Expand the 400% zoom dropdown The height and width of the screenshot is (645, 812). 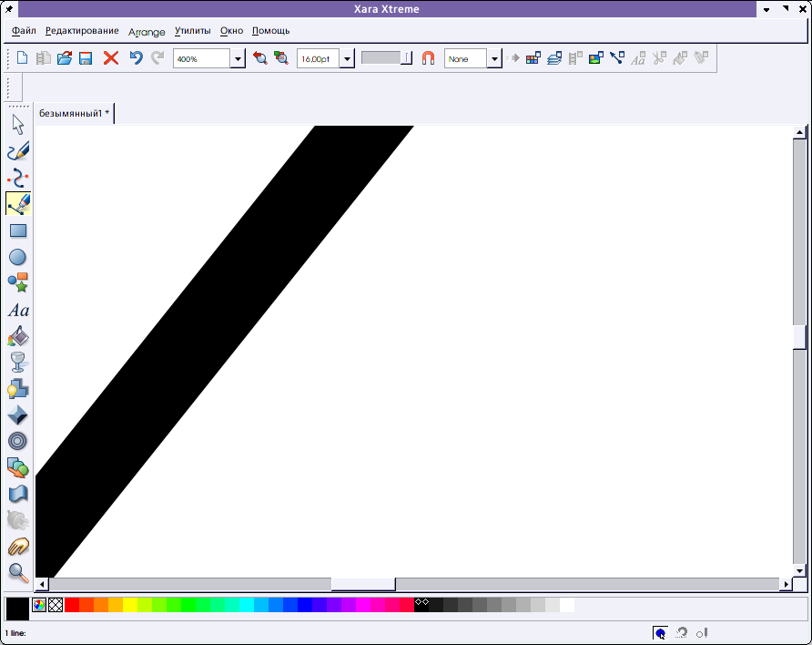pos(238,59)
